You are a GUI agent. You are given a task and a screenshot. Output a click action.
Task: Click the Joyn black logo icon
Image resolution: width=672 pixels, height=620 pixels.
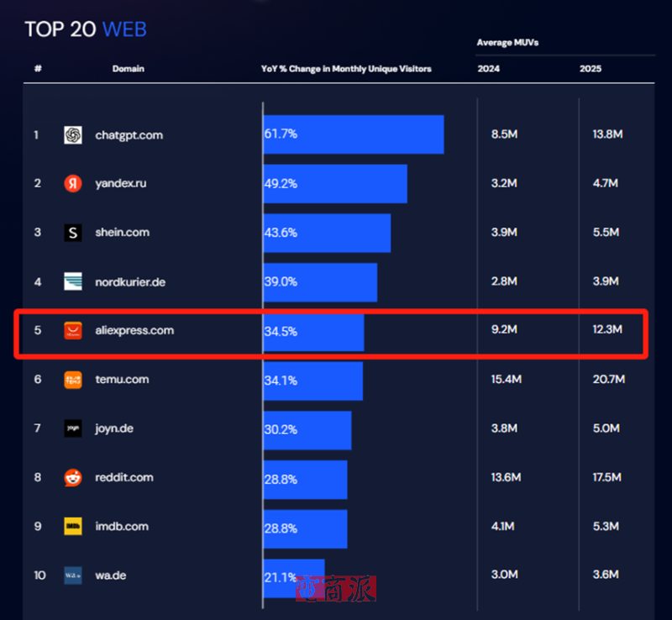[x=73, y=428]
